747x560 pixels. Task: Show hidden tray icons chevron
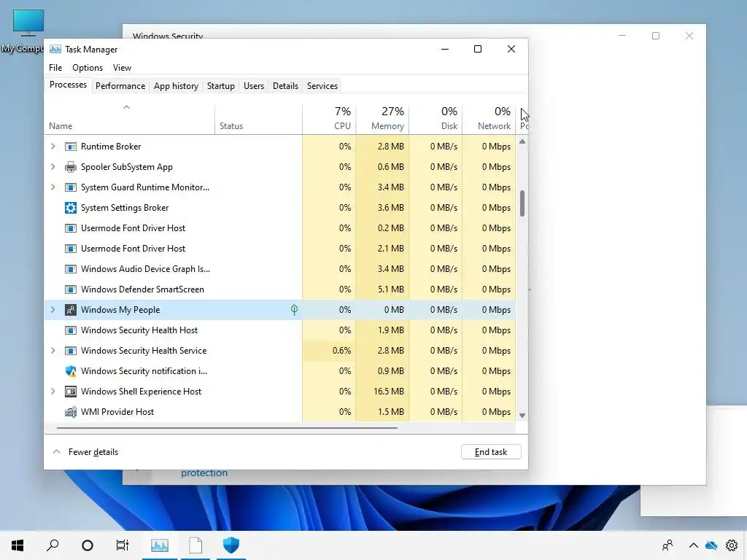click(x=693, y=545)
